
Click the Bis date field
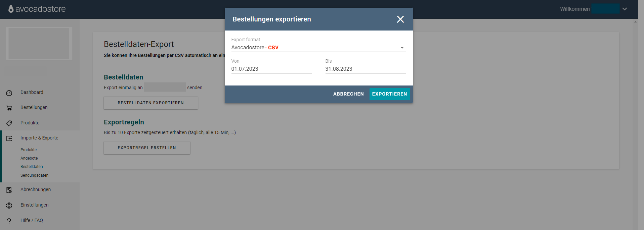(x=366, y=69)
